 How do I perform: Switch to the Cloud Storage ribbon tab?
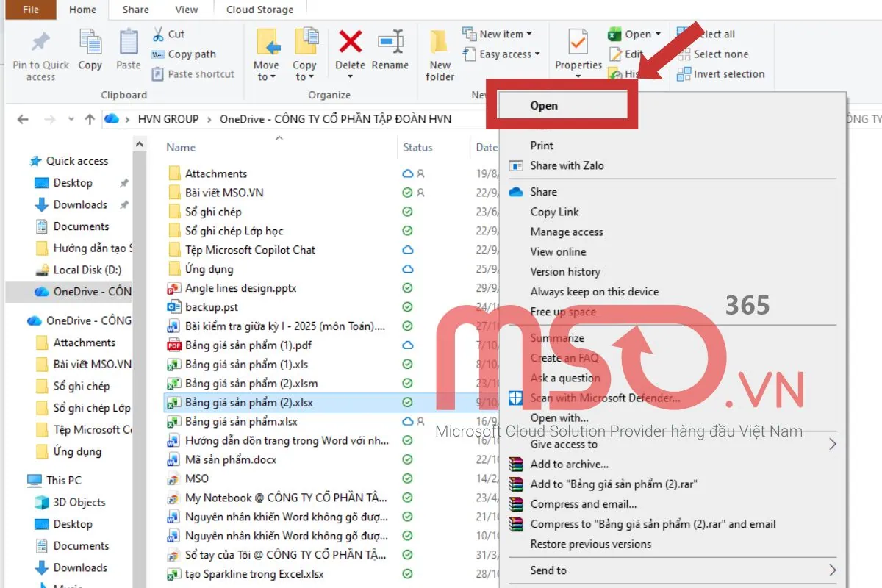[259, 10]
